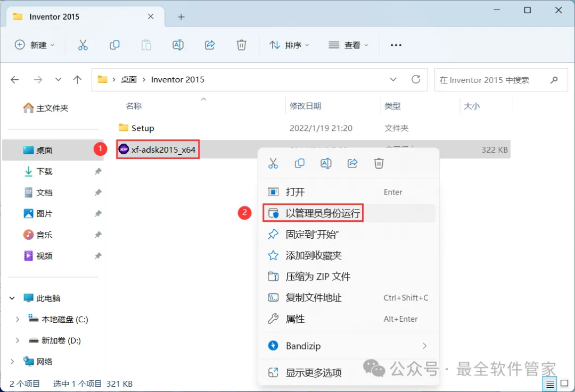
Task: Go up one folder level
Action: point(77,79)
